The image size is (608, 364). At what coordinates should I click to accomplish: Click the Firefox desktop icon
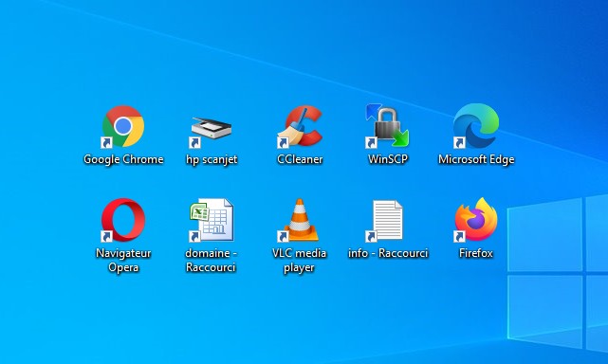tap(475, 219)
